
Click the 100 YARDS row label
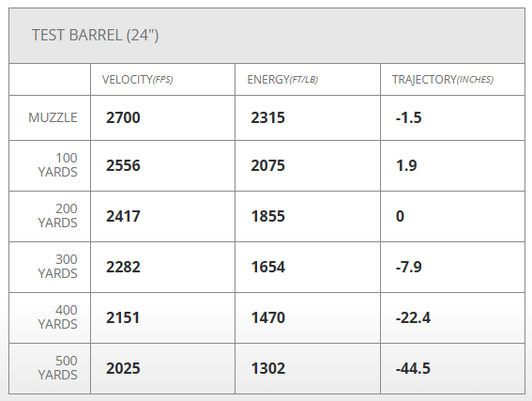pyautogui.click(x=57, y=165)
